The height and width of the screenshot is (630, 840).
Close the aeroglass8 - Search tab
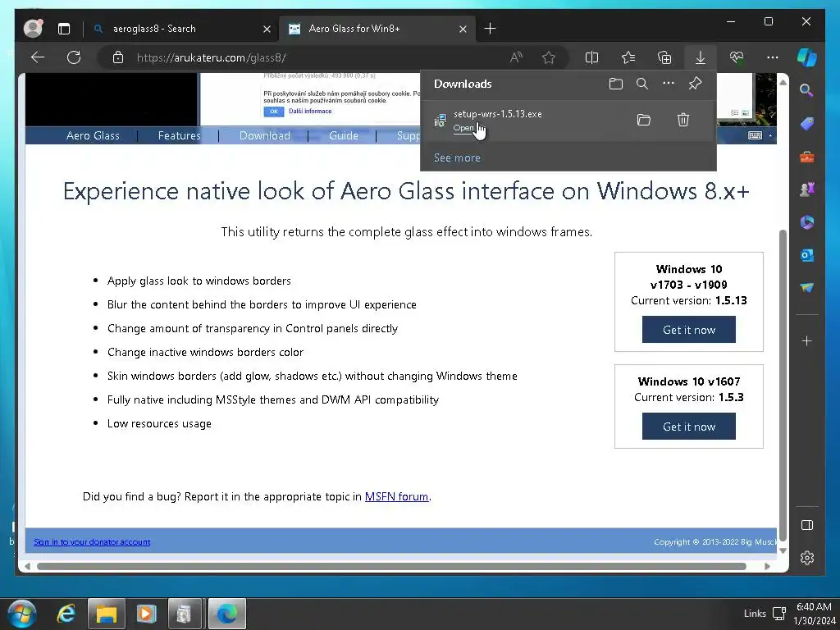tap(267, 29)
